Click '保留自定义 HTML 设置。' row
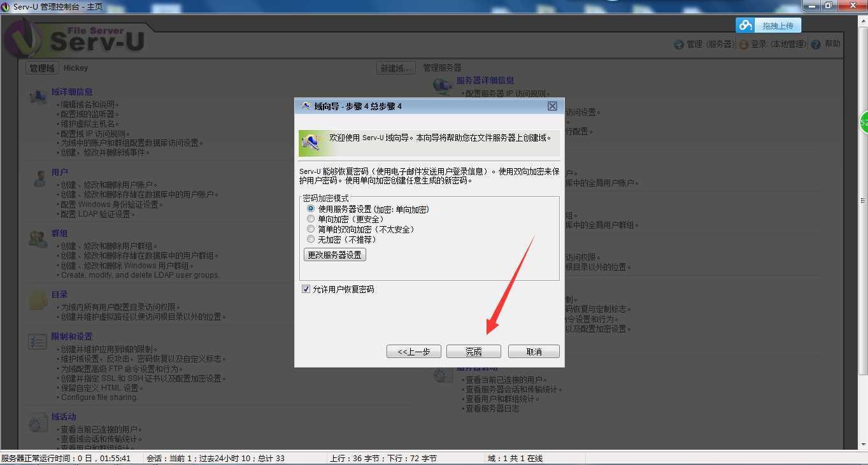 100,388
